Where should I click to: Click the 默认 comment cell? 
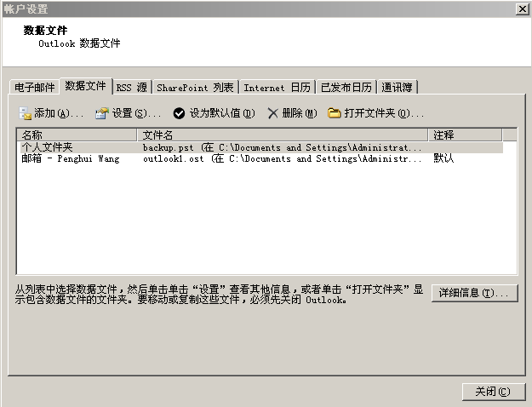tap(443, 158)
